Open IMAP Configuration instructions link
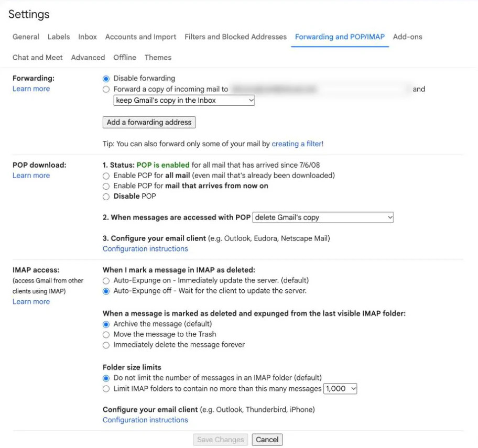478x448 pixels. tap(145, 420)
